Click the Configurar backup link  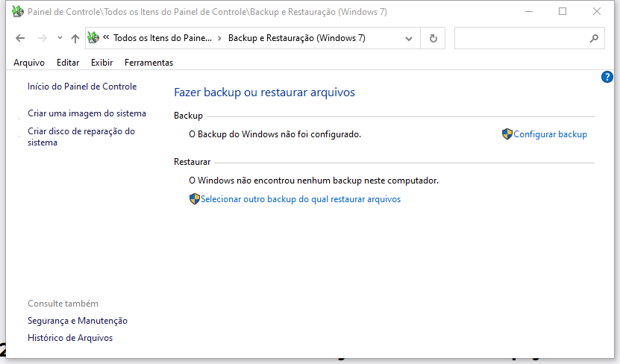tap(550, 134)
